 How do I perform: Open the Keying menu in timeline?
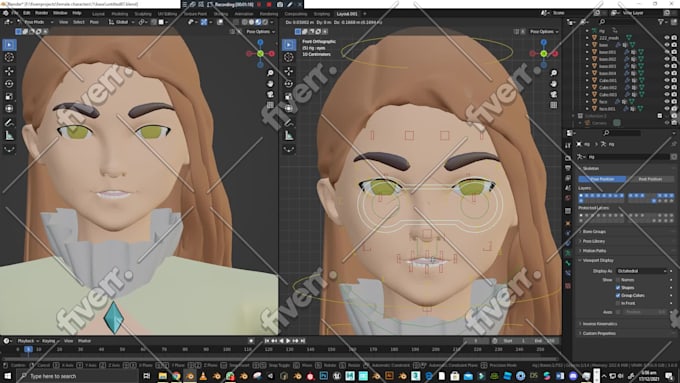[x=50, y=341]
